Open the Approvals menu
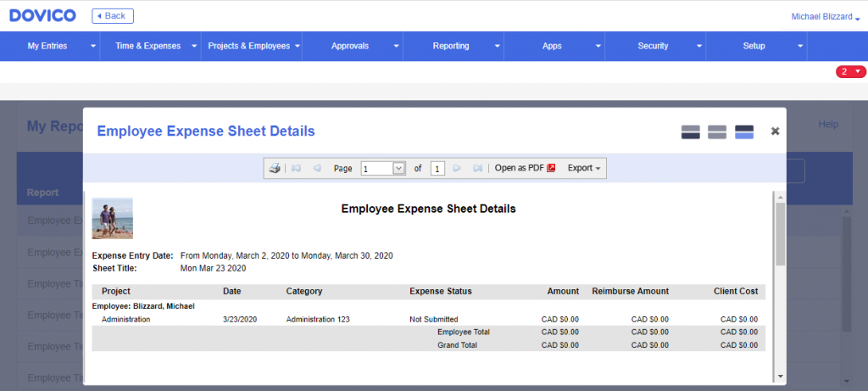This screenshot has height=391, width=868. pyautogui.click(x=350, y=46)
